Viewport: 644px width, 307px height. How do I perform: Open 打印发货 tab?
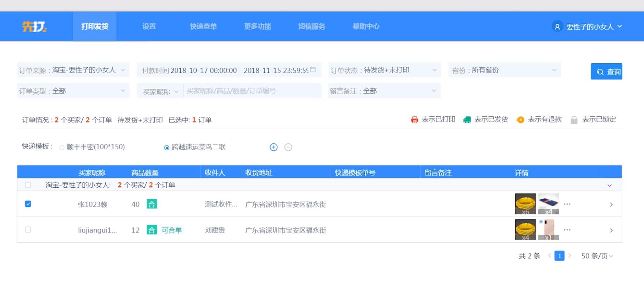pos(95,26)
